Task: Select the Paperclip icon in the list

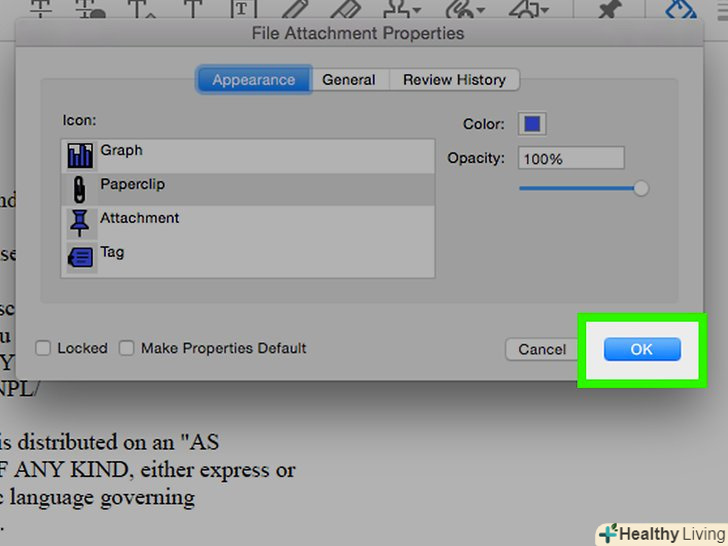Action: point(79,189)
